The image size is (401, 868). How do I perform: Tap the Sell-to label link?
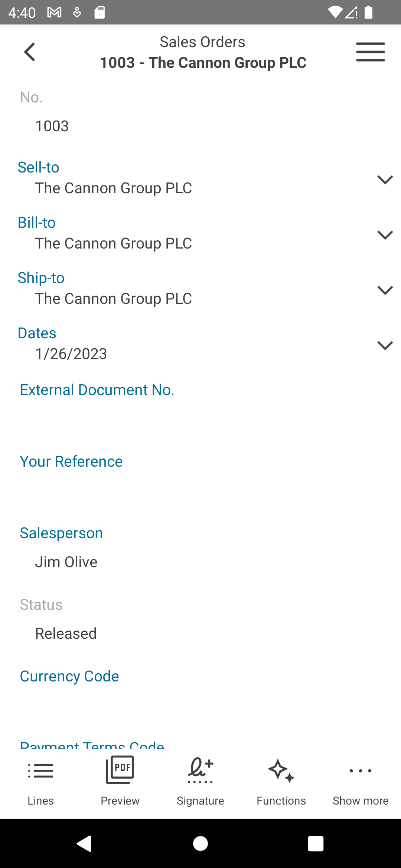[x=39, y=167]
